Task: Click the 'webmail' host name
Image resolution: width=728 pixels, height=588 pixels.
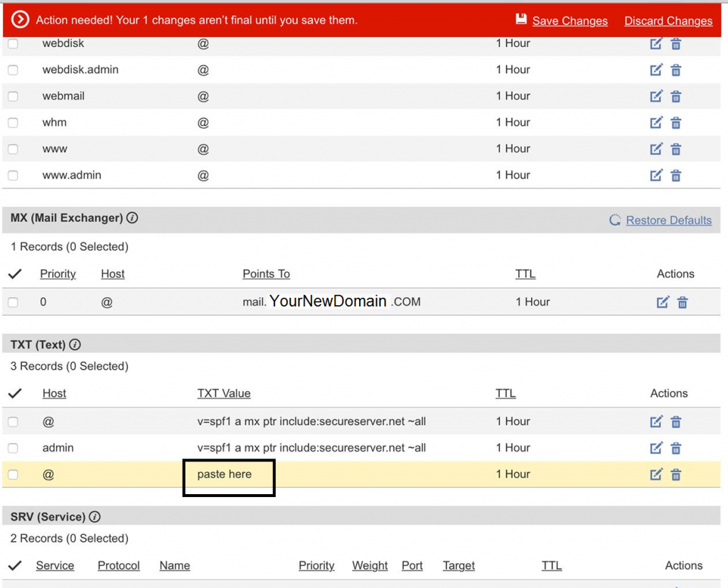Action: pos(63,96)
